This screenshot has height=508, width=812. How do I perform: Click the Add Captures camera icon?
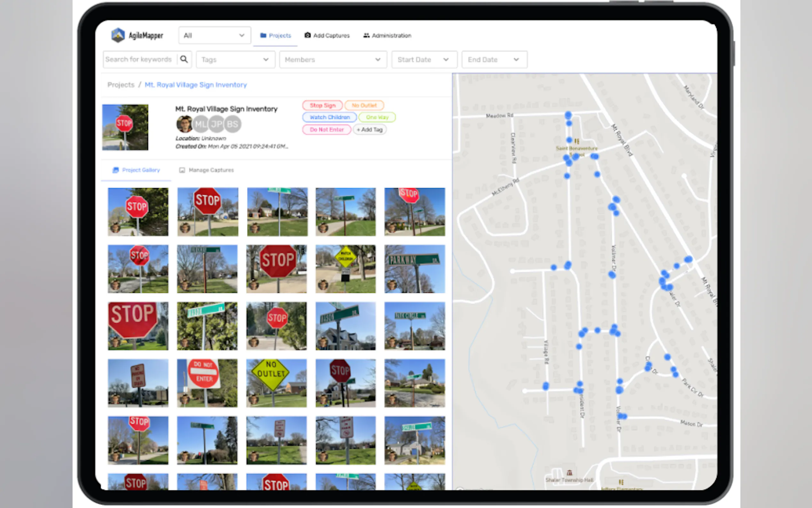click(x=307, y=35)
